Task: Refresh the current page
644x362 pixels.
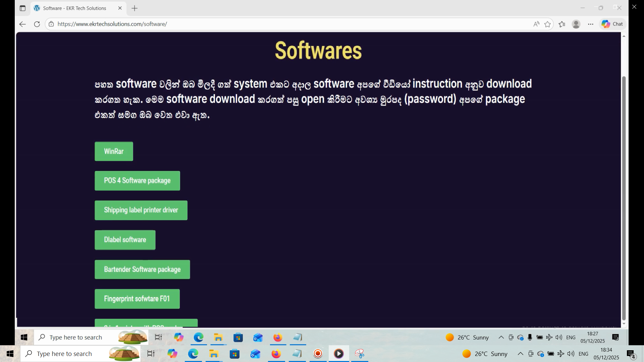Action: click(37, 24)
